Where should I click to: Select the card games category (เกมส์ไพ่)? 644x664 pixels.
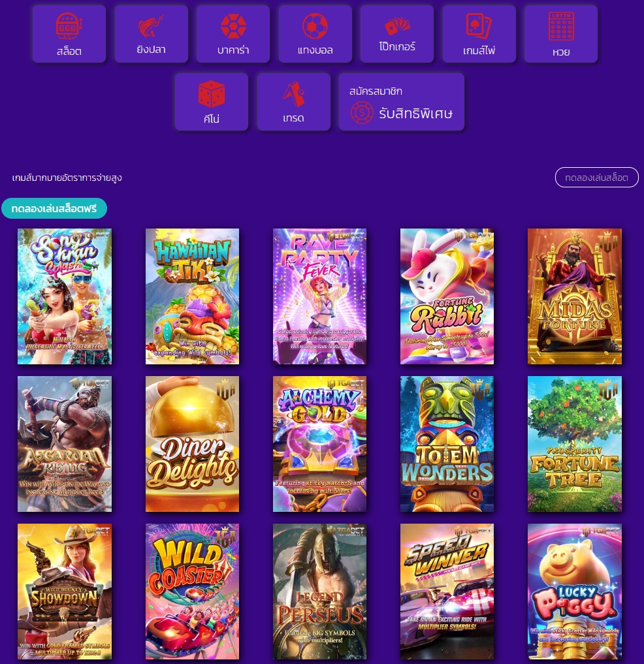479,34
